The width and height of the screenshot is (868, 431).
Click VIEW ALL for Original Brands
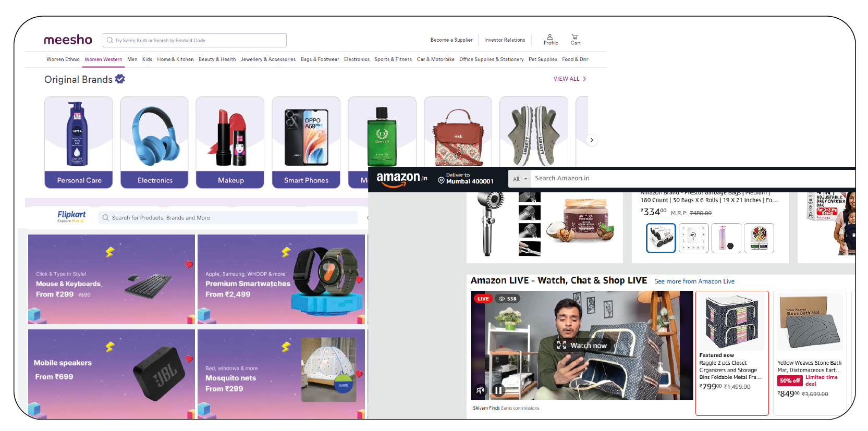point(570,79)
